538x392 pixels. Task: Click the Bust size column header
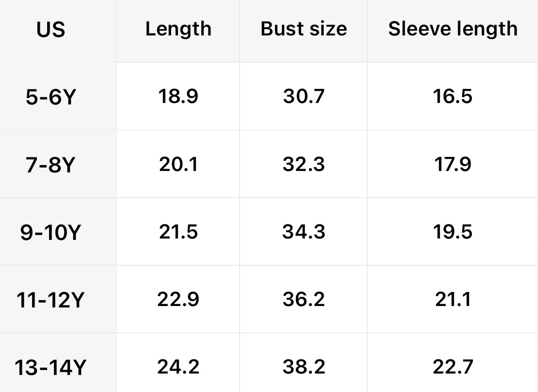tap(304, 29)
